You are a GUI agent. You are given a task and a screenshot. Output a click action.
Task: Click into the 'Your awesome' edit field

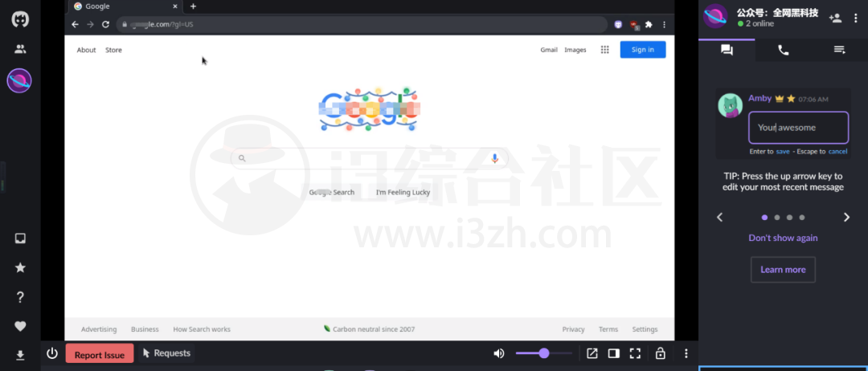coord(798,128)
